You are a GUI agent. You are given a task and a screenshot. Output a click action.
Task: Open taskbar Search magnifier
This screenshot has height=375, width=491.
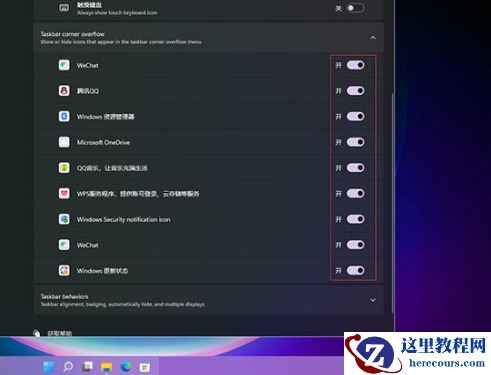tap(68, 367)
